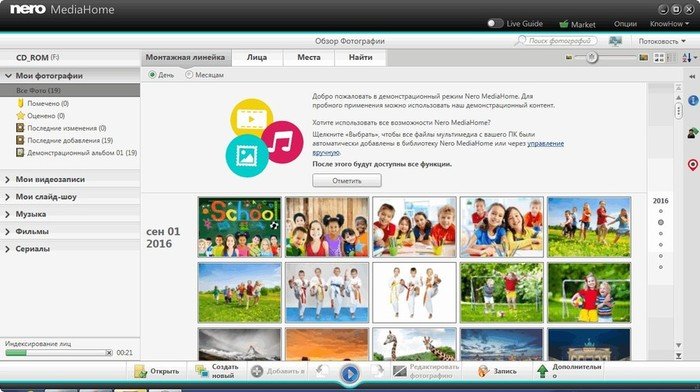Click the Открыть folder icon

point(141,371)
